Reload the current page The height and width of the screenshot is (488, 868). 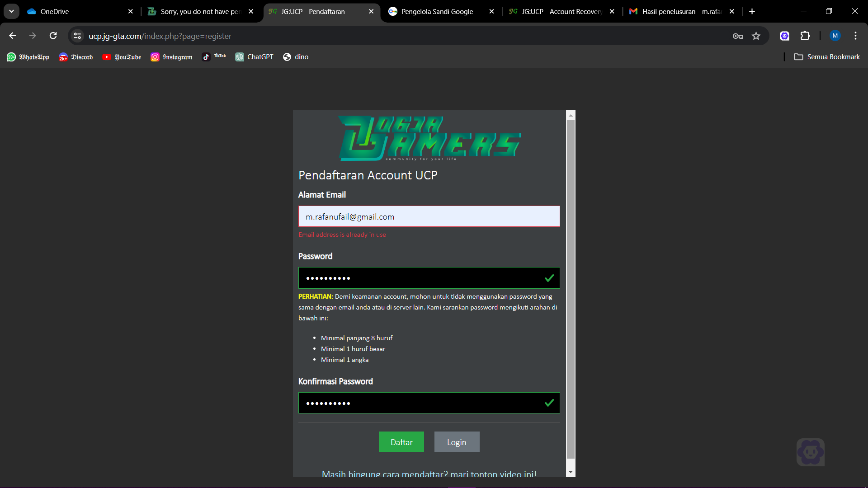[53, 36]
